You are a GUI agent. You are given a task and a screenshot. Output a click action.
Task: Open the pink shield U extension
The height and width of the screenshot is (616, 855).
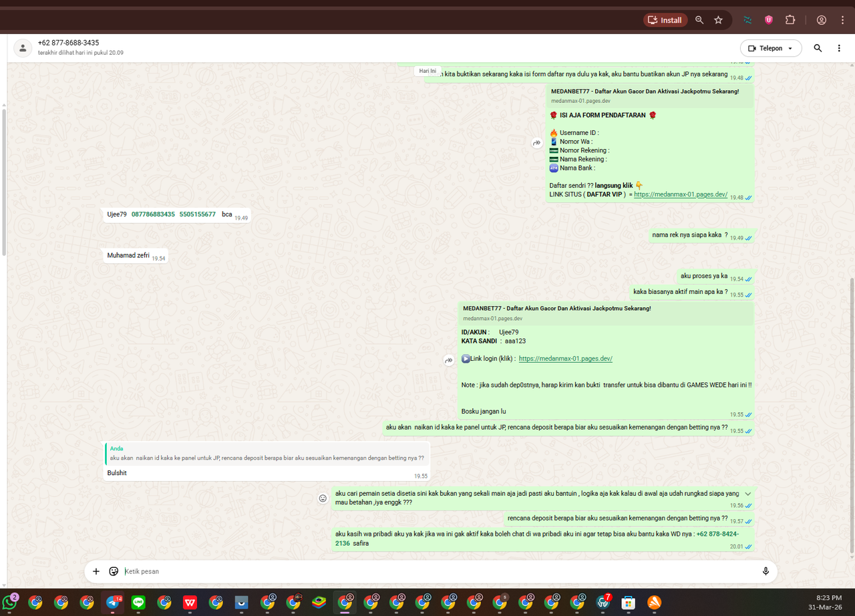coord(769,20)
